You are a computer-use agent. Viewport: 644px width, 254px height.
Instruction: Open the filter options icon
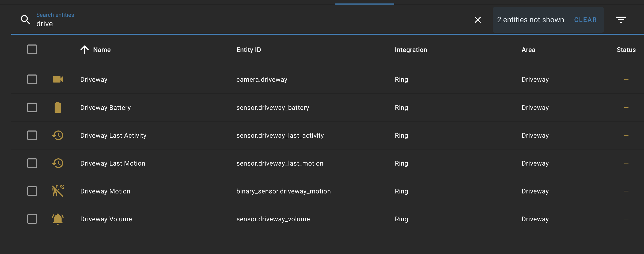(x=621, y=20)
